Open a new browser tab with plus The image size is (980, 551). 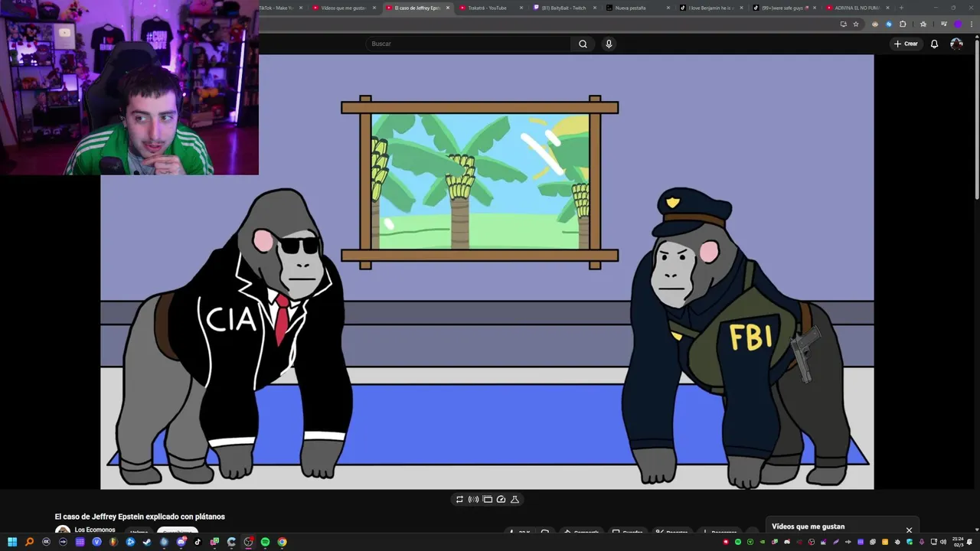point(901,8)
